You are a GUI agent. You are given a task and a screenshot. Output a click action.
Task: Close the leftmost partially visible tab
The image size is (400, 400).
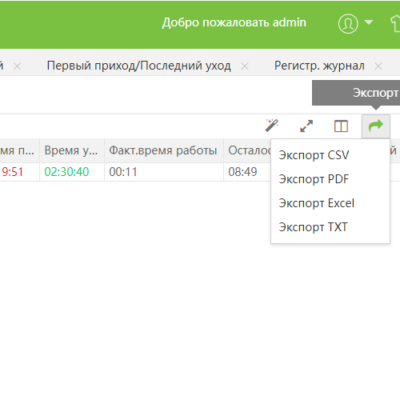tap(17, 66)
